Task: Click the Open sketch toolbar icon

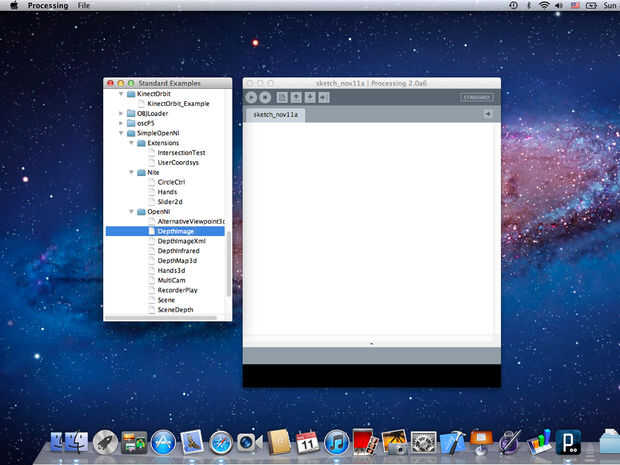Action: (x=296, y=97)
